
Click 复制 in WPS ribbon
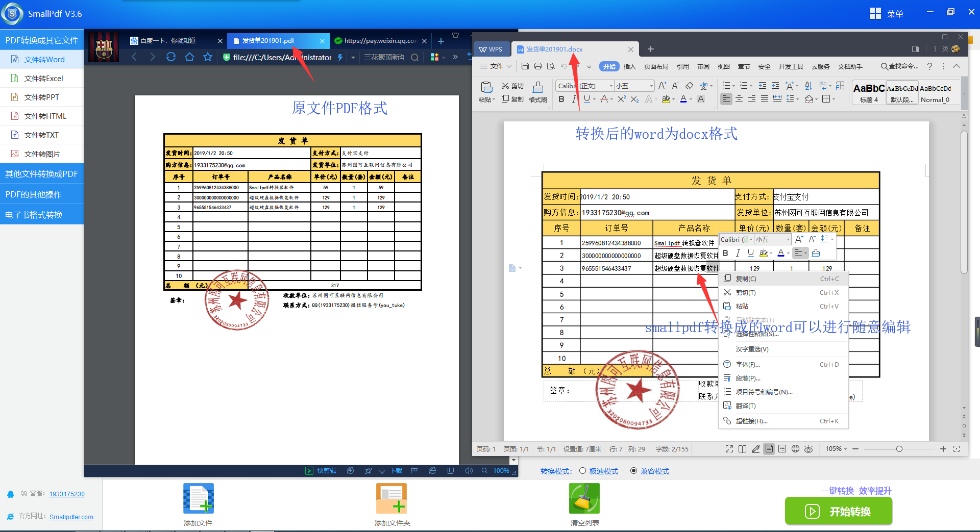(512, 99)
